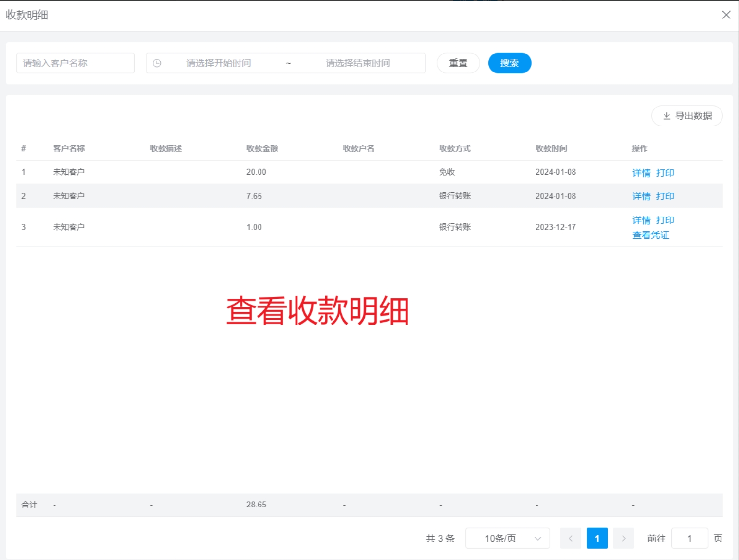
Task: Close the 收款明细 dialog
Action: point(726,15)
